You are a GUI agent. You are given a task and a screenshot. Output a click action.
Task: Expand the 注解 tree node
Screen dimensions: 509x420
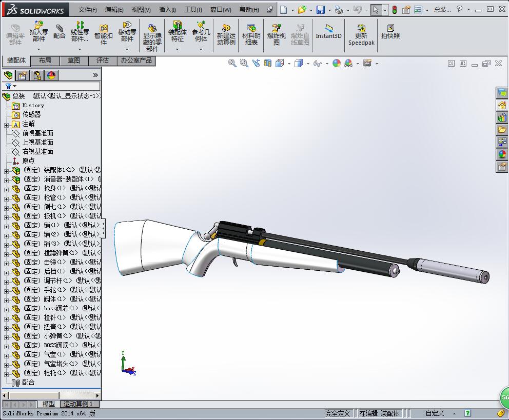pos(6,125)
